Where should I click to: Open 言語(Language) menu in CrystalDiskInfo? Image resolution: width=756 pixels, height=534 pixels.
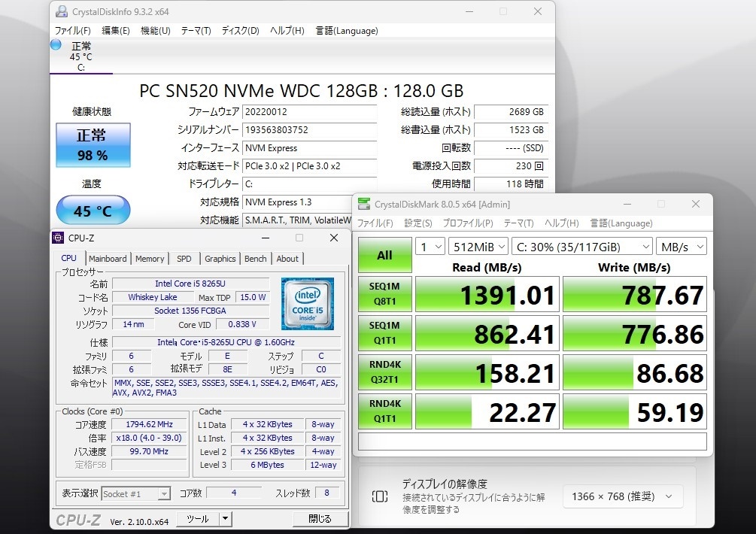click(x=347, y=31)
